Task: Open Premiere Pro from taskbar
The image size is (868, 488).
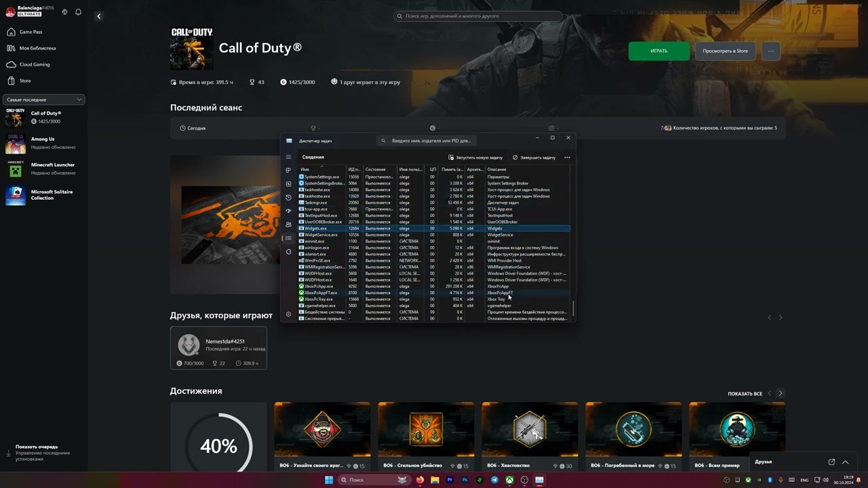Action: pyautogui.click(x=450, y=480)
